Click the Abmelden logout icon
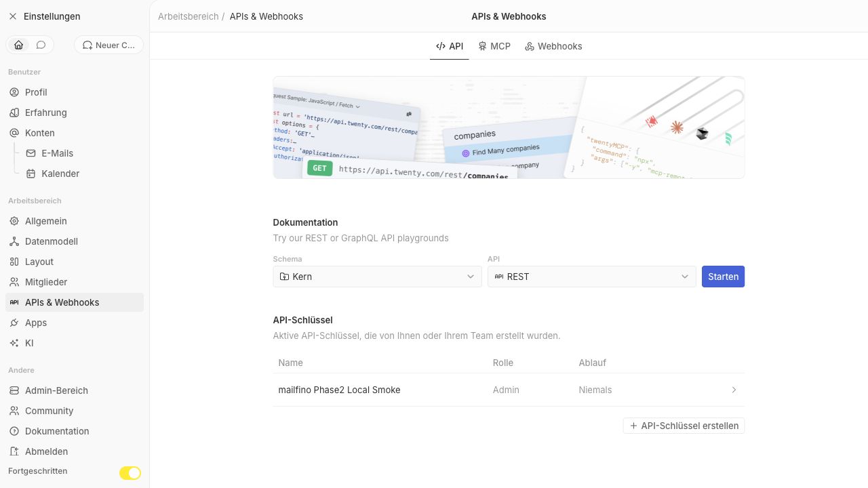 (x=14, y=451)
